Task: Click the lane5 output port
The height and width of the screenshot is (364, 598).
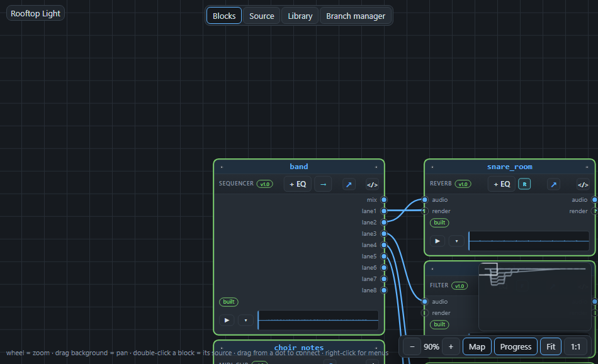Action: click(x=384, y=256)
